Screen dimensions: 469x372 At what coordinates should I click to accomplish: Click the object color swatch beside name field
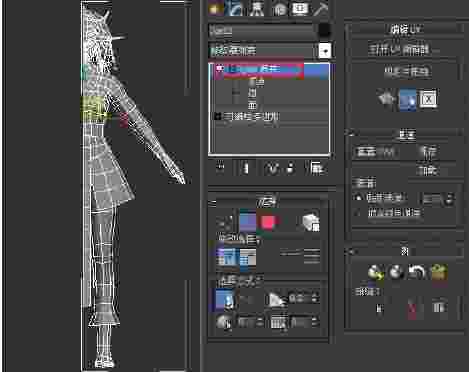[324, 31]
